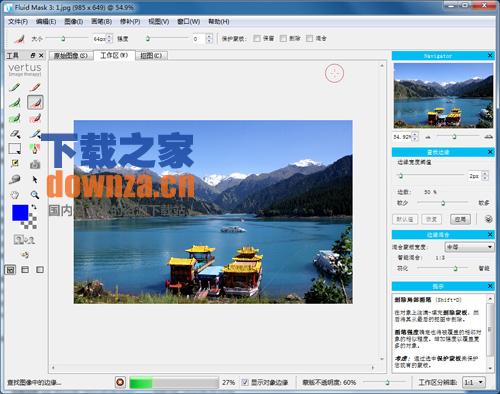Select the rectangular marquee selection tool
The height and width of the screenshot is (394, 500).
(14, 149)
